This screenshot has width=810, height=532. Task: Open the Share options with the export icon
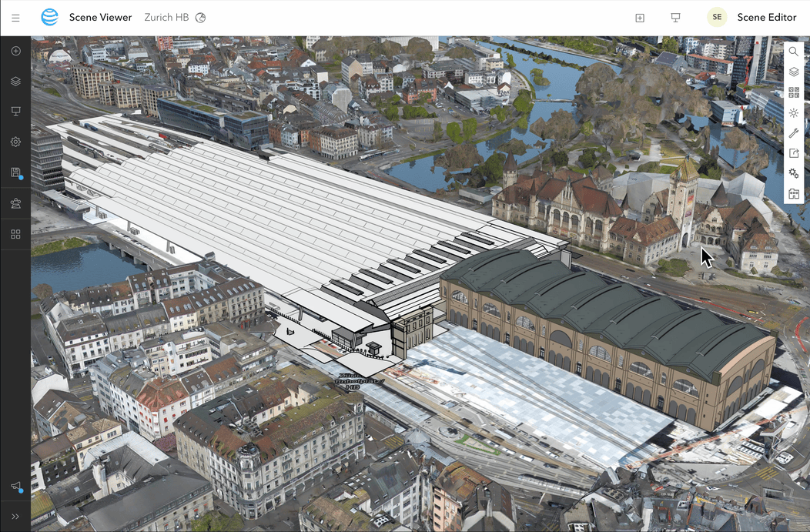click(794, 152)
